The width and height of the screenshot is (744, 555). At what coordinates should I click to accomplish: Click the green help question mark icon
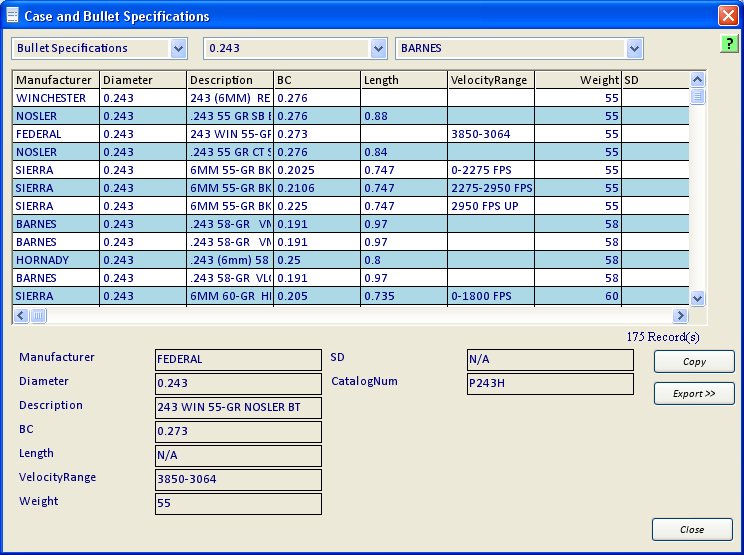click(729, 45)
